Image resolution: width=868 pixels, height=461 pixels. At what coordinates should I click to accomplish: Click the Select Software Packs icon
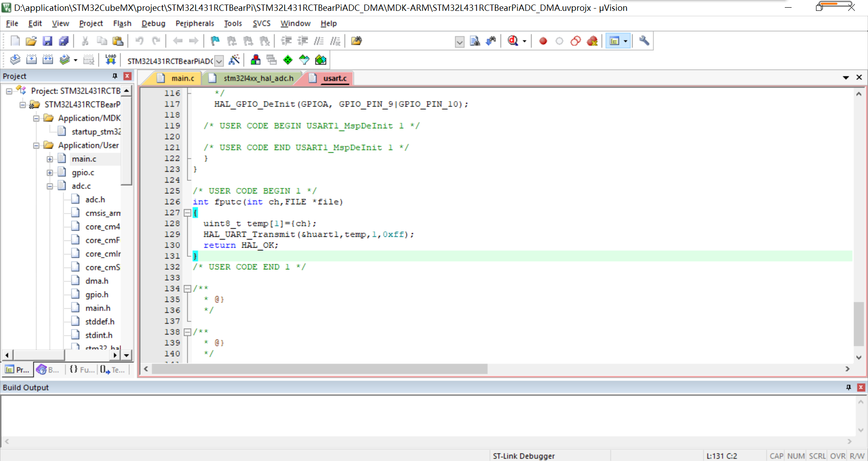pos(304,60)
